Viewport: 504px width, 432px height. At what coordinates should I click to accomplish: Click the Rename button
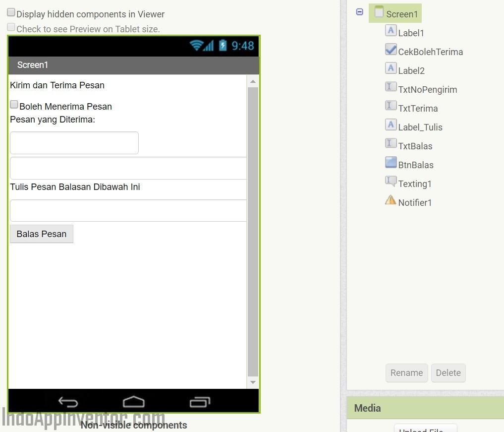(x=406, y=373)
